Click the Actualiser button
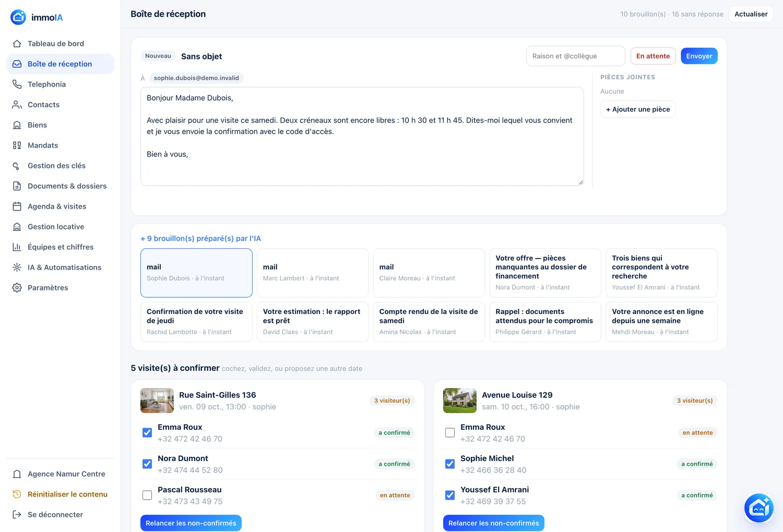This screenshot has width=783, height=532. coord(751,14)
